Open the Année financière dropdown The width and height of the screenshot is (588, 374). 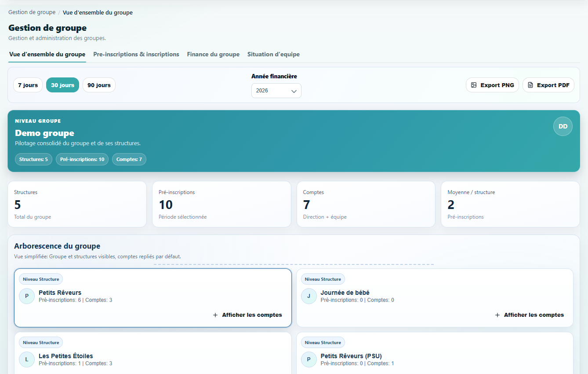(276, 91)
